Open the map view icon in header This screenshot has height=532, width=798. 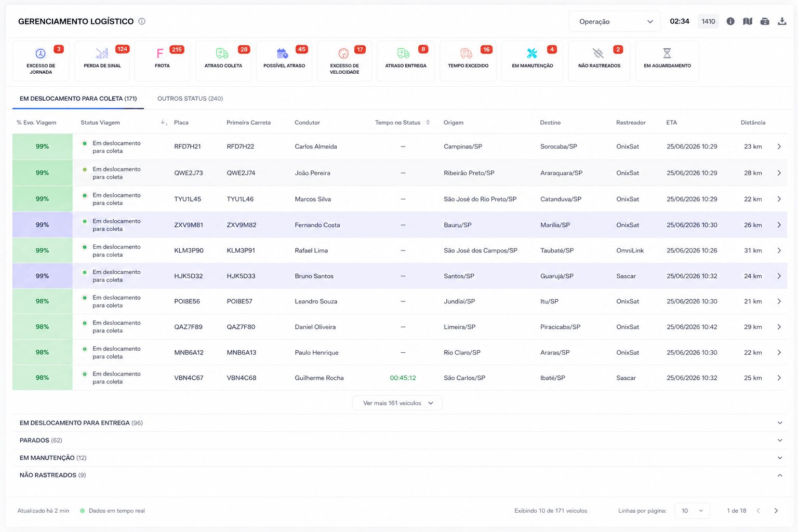pyautogui.click(x=748, y=21)
